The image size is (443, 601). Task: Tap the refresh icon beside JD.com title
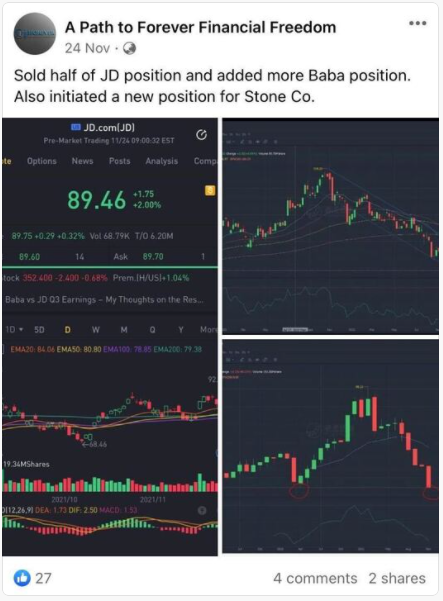(x=202, y=135)
